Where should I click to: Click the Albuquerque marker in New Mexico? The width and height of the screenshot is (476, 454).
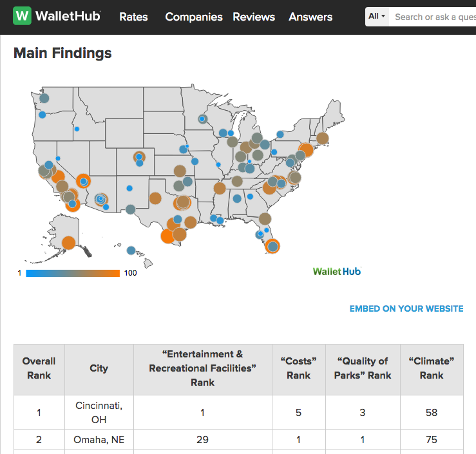[x=129, y=188]
